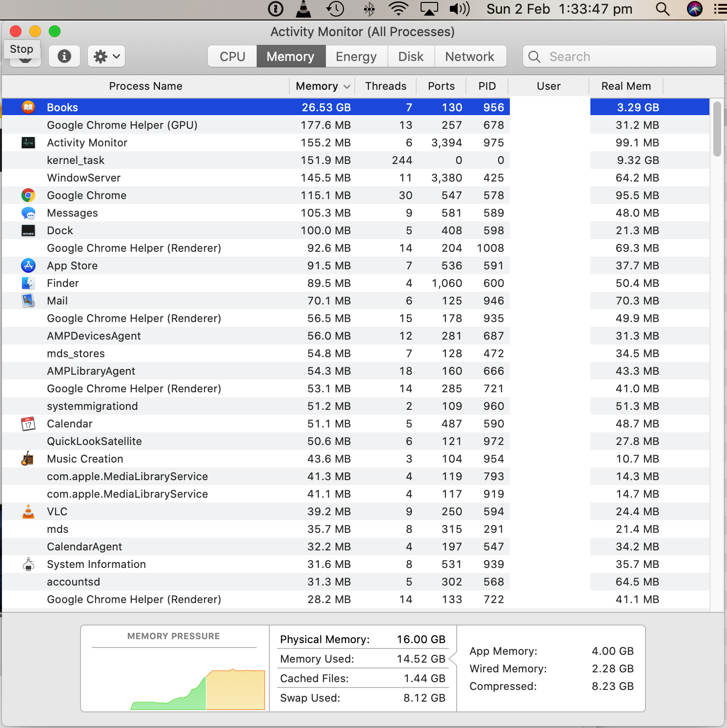
Task: Sort by Process Name column
Action: [x=145, y=86]
